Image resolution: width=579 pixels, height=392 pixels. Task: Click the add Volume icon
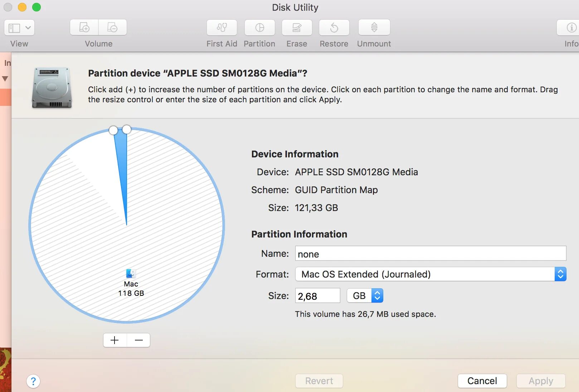point(84,28)
